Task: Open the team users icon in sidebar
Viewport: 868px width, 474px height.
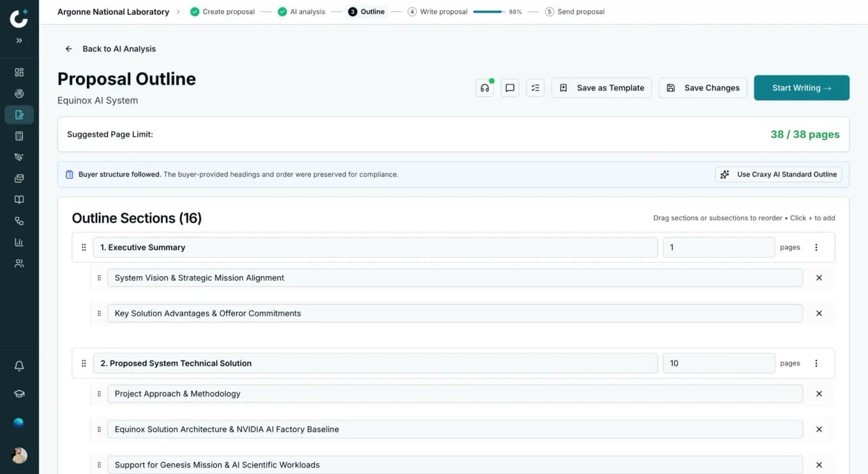Action: (x=19, y=263)
